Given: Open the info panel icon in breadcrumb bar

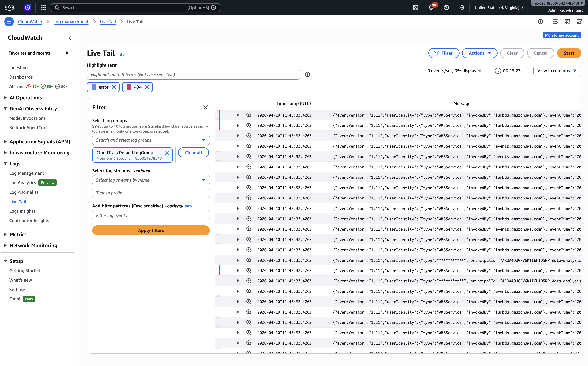Looking at the screenshot, I should click(x=540, y=22).
